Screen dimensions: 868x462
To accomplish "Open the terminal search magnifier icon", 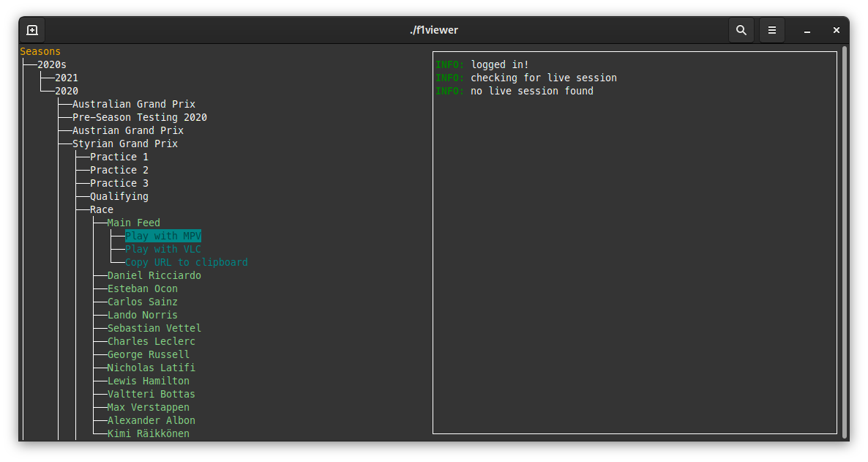I will (x=741, y=30).
